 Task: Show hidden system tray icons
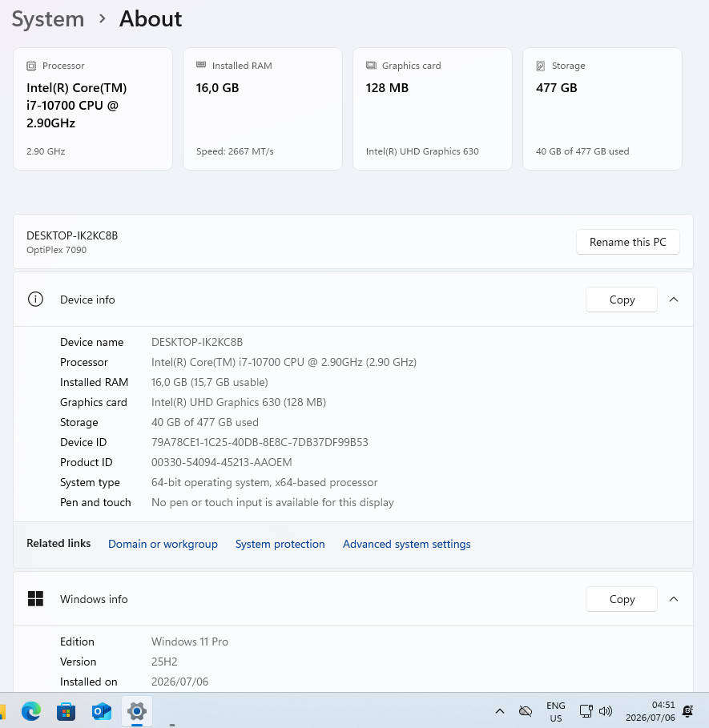500,711
